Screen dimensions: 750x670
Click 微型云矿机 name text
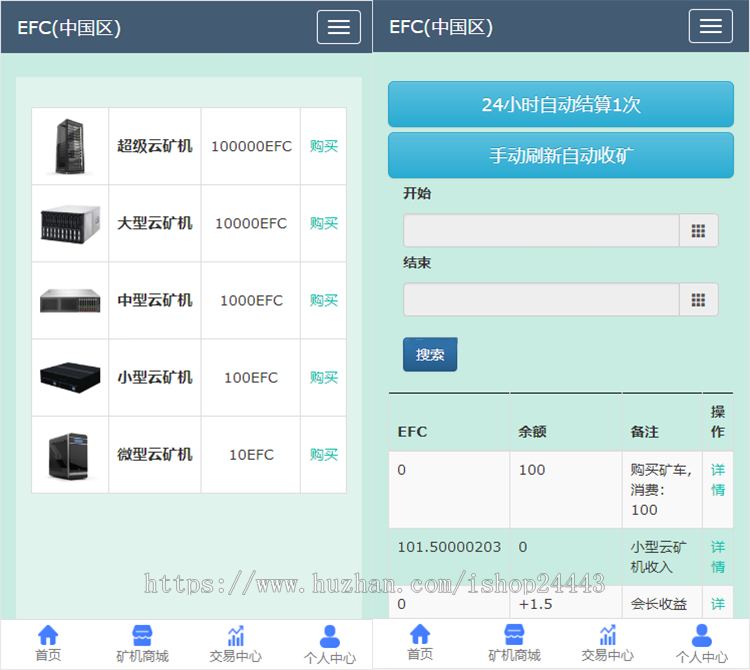(155, 454)
